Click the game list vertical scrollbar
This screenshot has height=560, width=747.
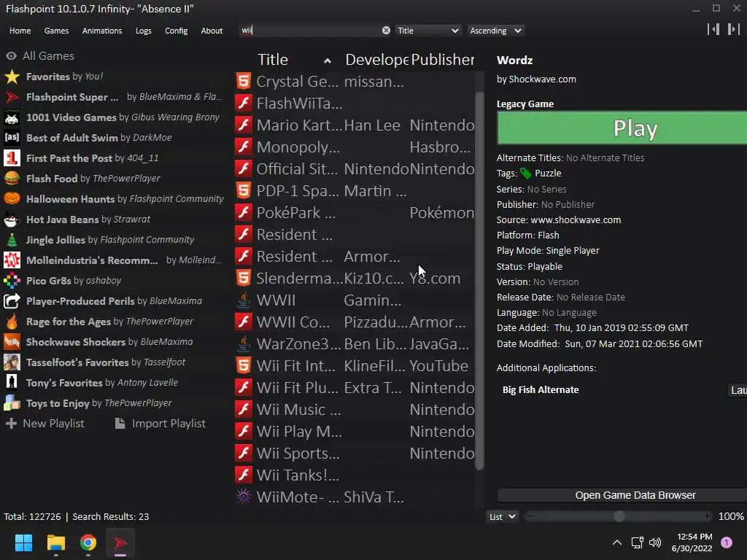click(x=479, y=281)
